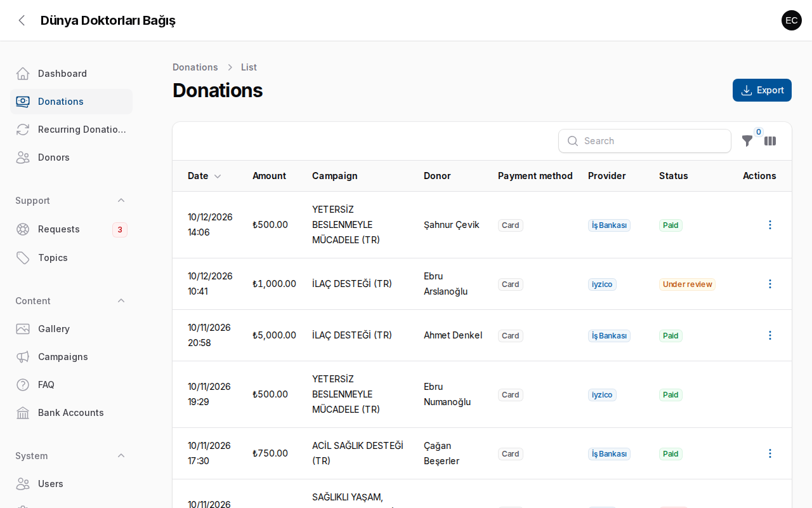Sort table by the Date column header
Viewport: 812px width, 508px height.
[204, 176]
